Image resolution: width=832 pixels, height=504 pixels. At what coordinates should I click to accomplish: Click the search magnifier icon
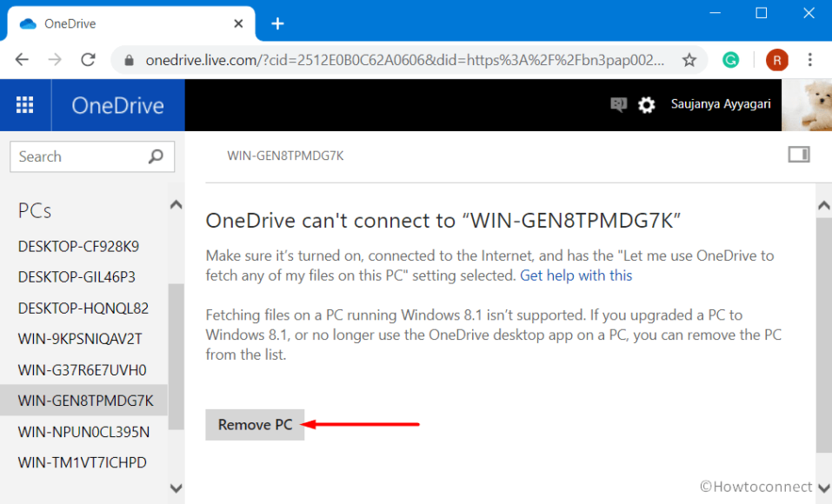point(156,156)
